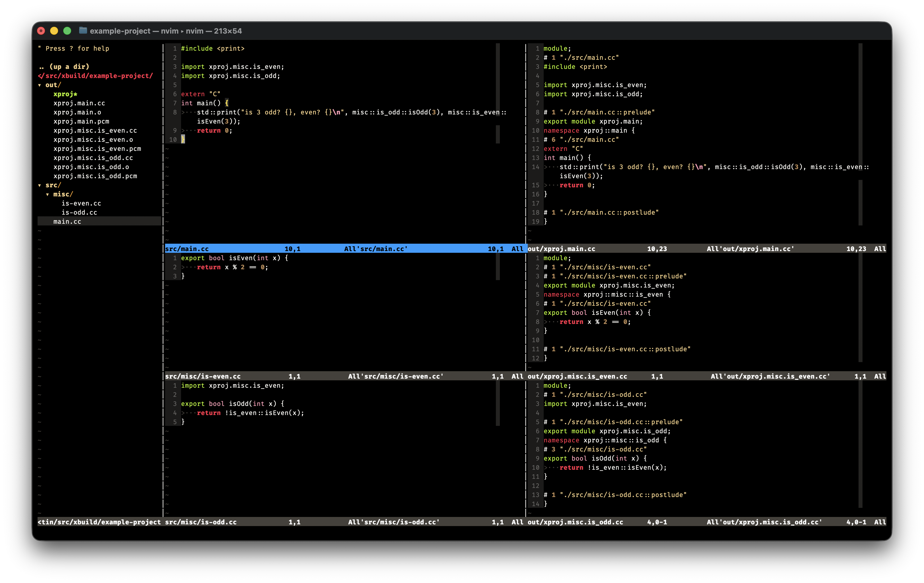Focus the out/xproj.misc.is_odd.cc status line

click(x=707, y=522)
